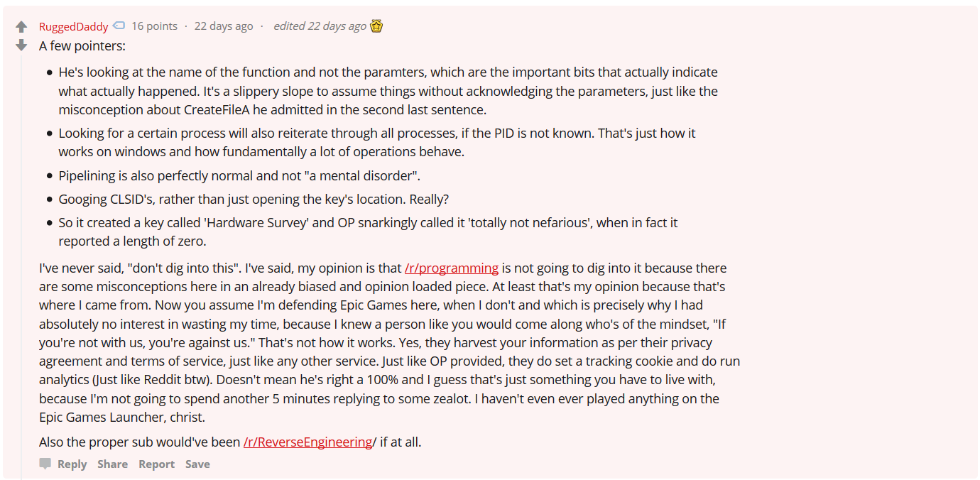
Task: Click the '22 days ago' timestamp
Action: pyautogui.click(x=224, y=26)
